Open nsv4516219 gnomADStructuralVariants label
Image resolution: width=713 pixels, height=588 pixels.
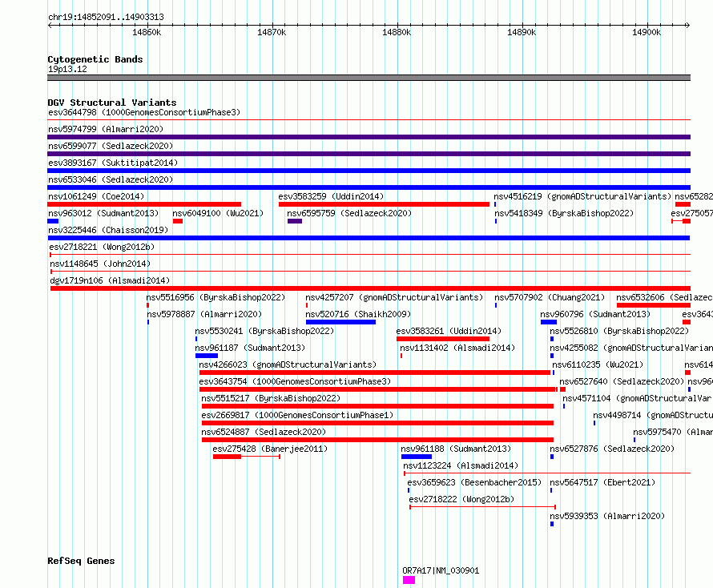click(x=582, y=196)
